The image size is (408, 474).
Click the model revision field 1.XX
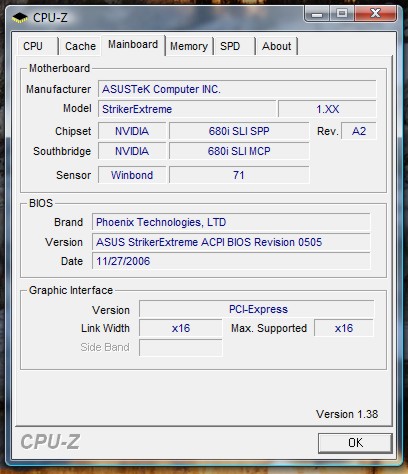click(x=327, y=109)
